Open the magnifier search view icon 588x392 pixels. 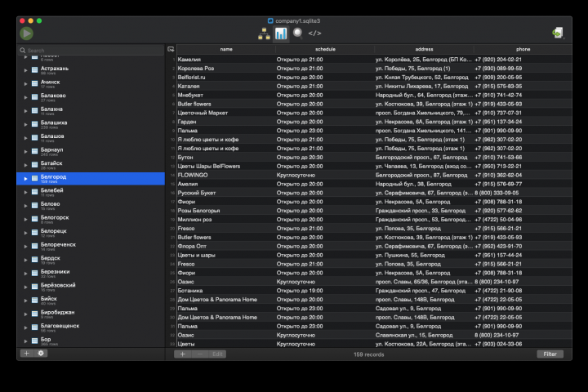(298, 33)
